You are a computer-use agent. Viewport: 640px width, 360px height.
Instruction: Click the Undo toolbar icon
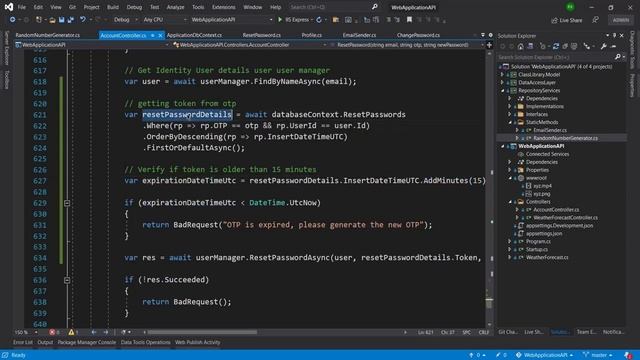coord(83,20)
